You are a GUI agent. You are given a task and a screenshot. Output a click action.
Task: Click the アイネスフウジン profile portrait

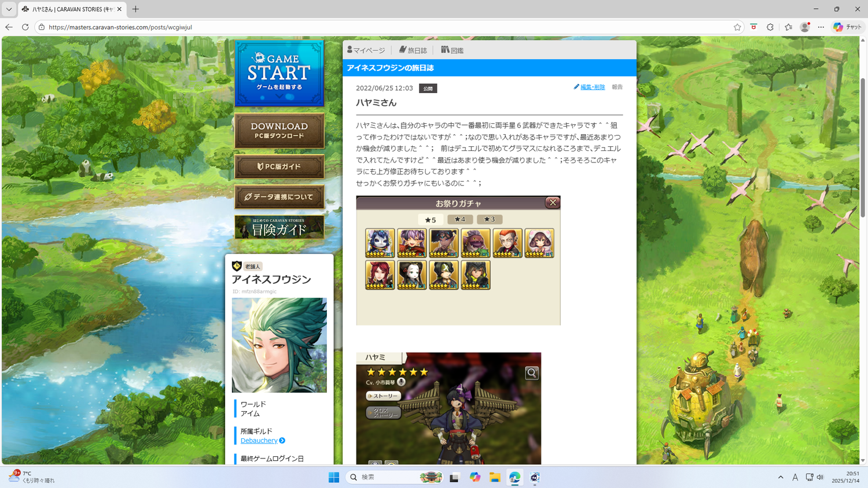279,345
